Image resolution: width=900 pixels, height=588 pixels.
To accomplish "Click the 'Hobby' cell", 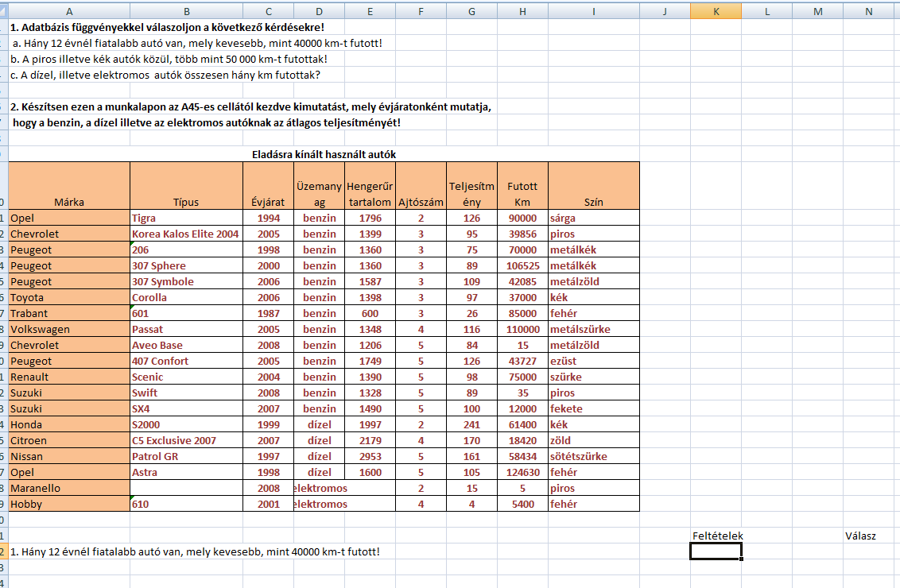I will point(69,505).
